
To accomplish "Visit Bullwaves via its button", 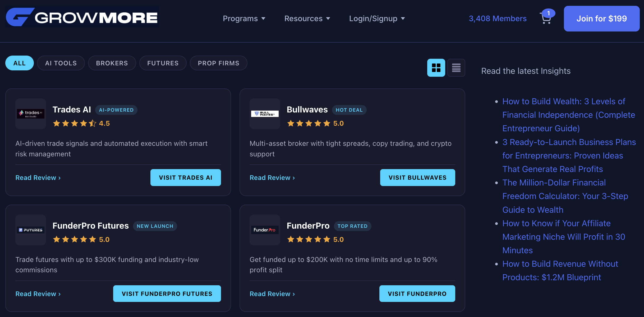I will pos(417,178).
